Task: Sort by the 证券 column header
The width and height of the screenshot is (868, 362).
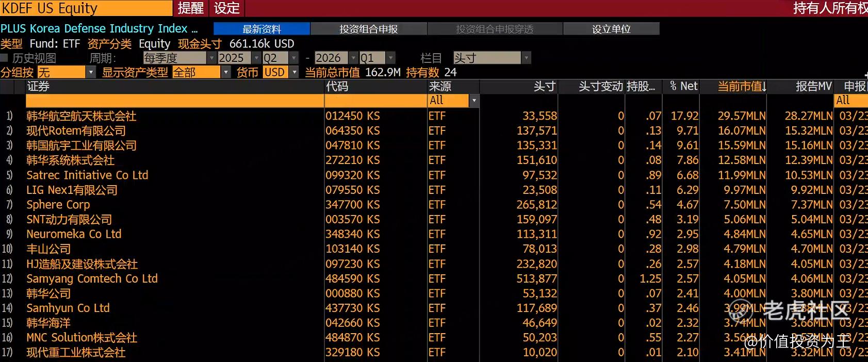Action: (38, 86)
